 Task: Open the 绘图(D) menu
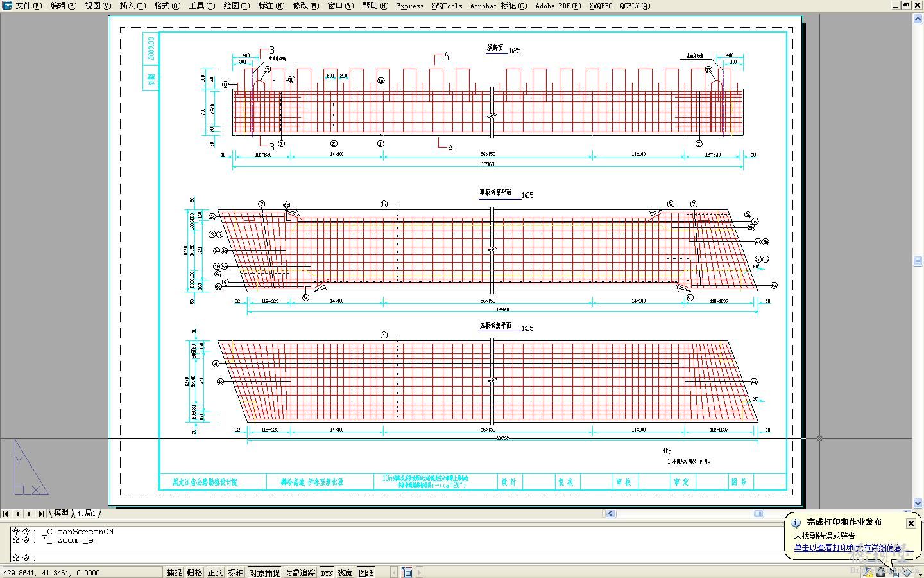236,6
